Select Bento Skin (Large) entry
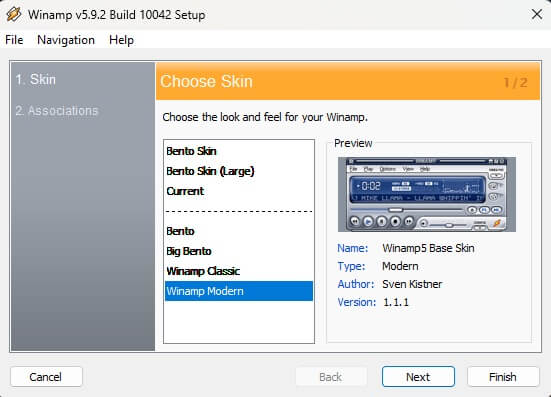 tap(239, 171)
